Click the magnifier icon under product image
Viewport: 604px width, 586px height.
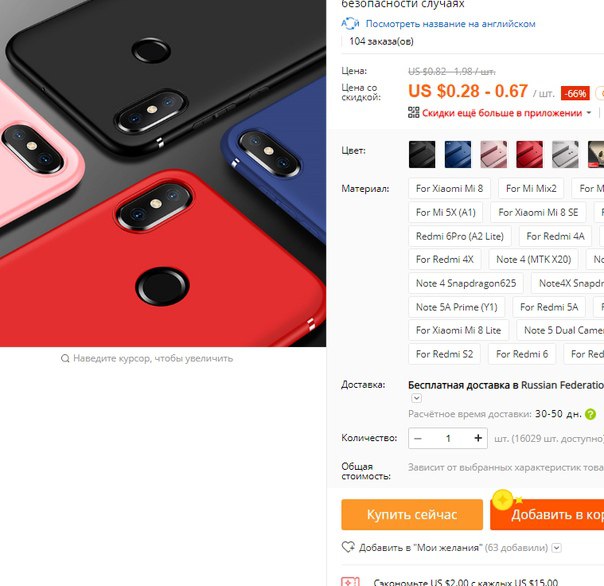point(65,359)
